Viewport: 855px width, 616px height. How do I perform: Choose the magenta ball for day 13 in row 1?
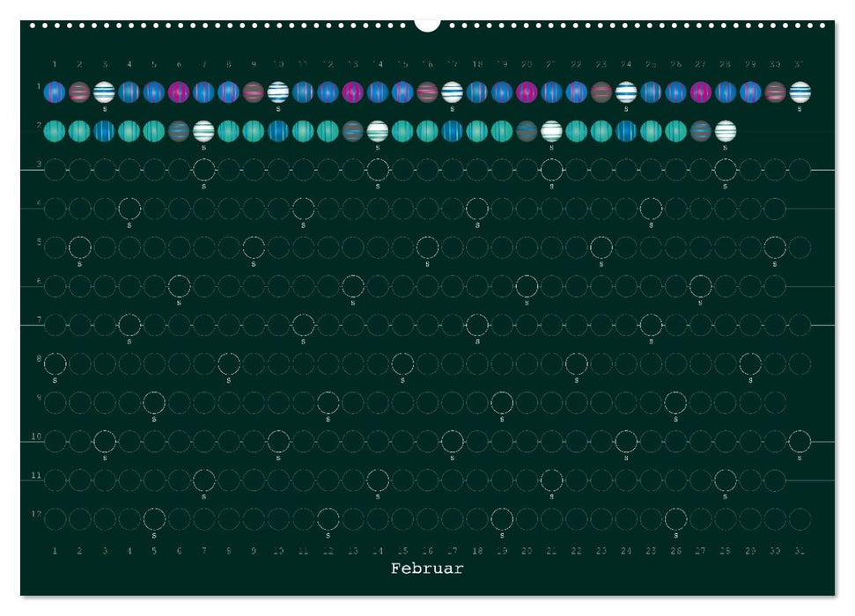[353, 92]
